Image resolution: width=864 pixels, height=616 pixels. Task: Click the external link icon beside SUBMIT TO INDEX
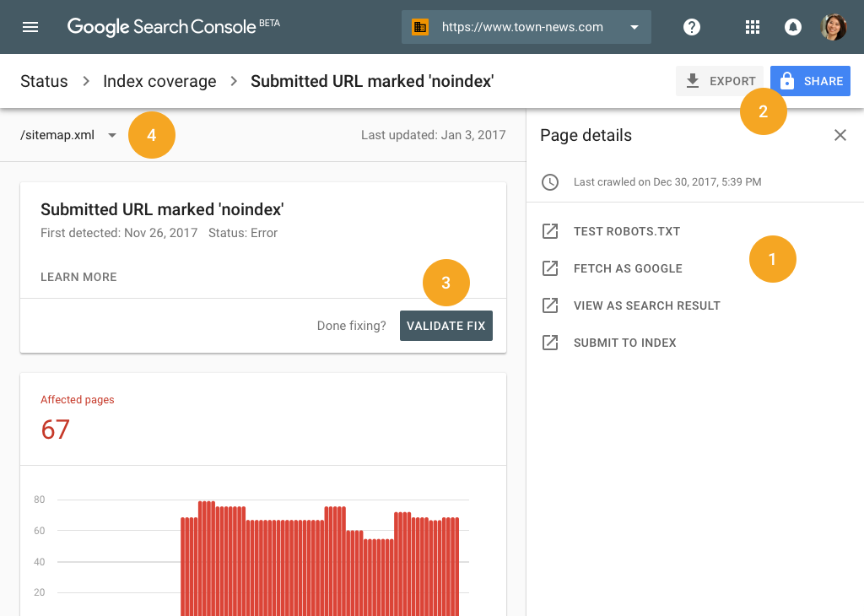point(550,343)
